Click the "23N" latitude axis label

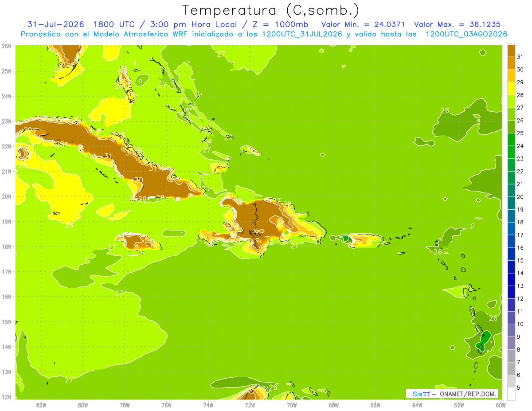point(6,121)
